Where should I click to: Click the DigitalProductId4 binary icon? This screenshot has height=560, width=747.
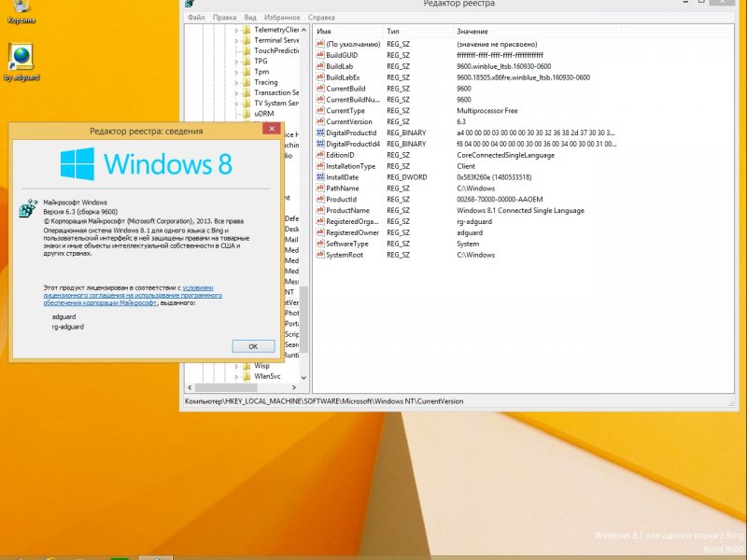pyautogui.click(x=320, y=144)
